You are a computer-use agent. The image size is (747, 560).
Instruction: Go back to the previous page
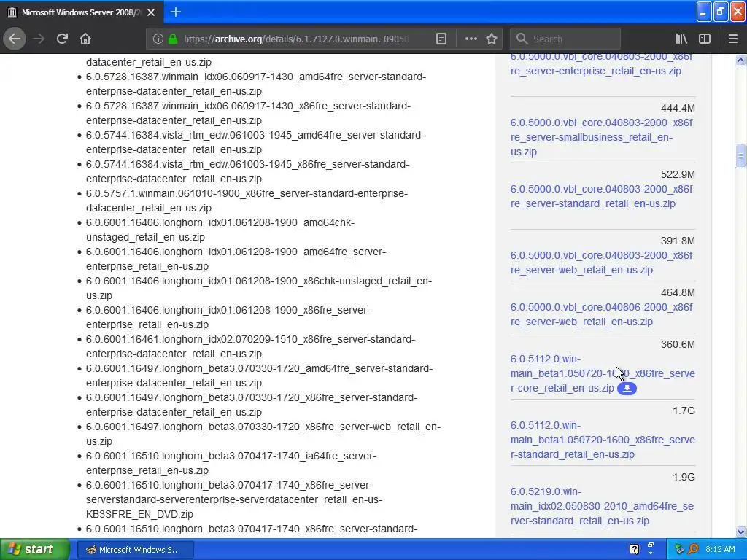pos(15,39)
